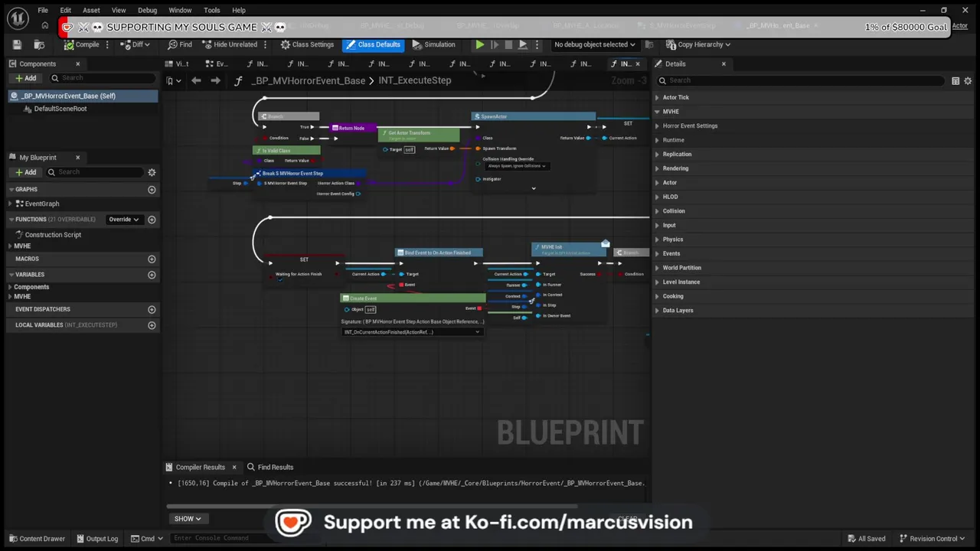Open the Content Drawer

[x=37, y=539]
